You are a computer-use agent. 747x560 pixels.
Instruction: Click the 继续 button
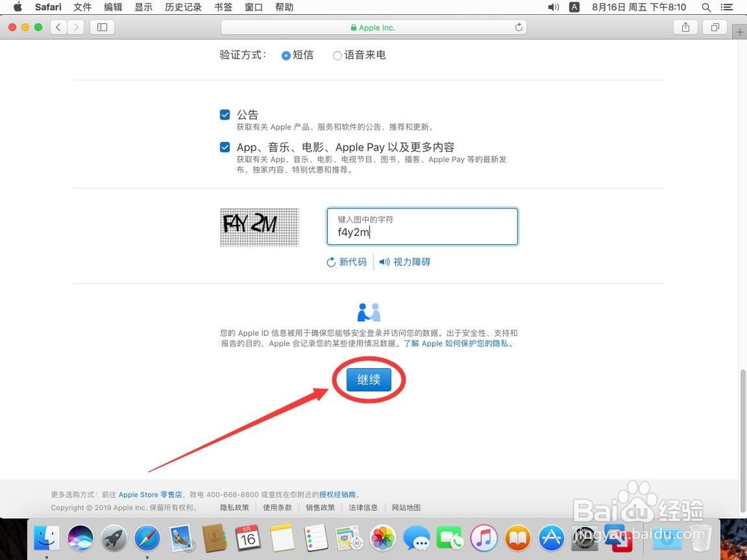[x=369, y=379]
